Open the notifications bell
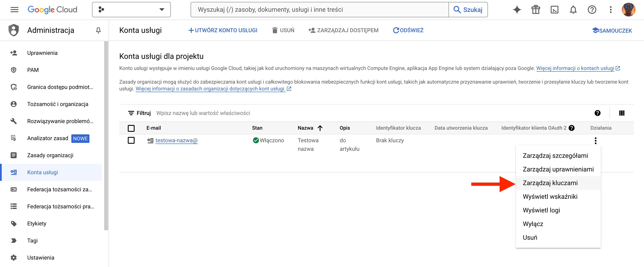This screenshot has width=644, height=267. point(573,10)
